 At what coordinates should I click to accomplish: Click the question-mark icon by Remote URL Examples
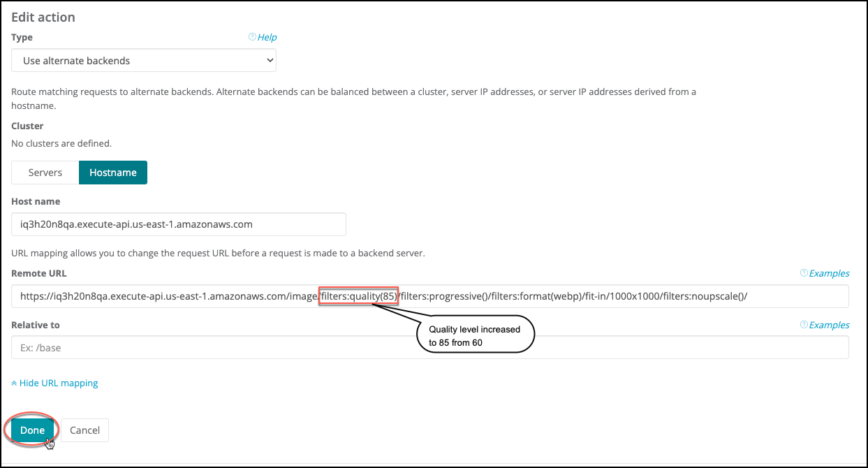tap(804, 274)
